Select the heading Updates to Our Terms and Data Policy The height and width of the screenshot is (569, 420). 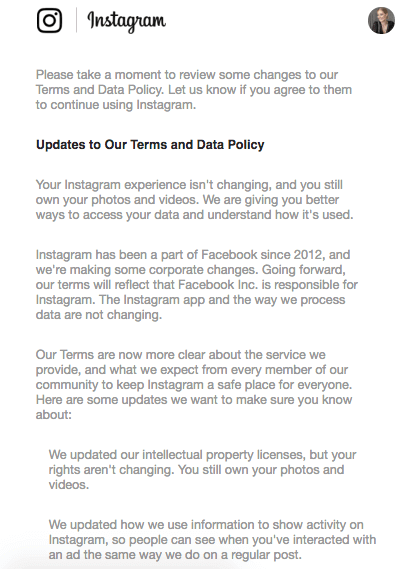(x=150, y=144)
